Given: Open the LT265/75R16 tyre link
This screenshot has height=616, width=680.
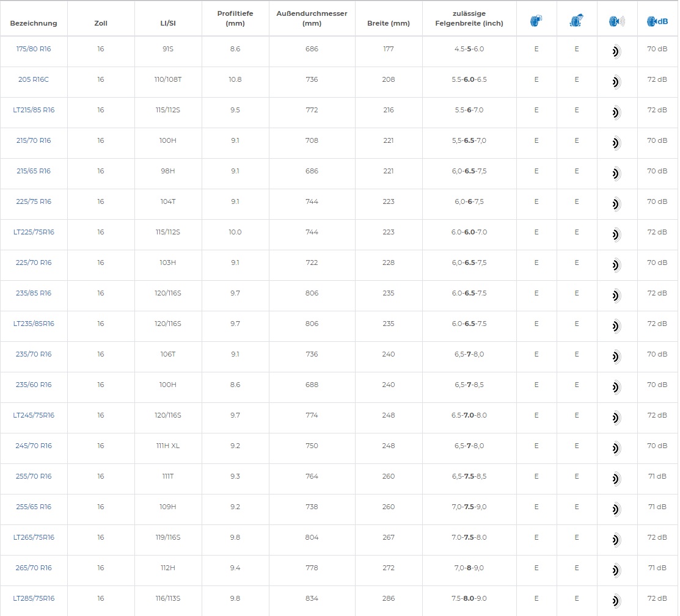Looking at the screenshot, I should tap(34, 537).
